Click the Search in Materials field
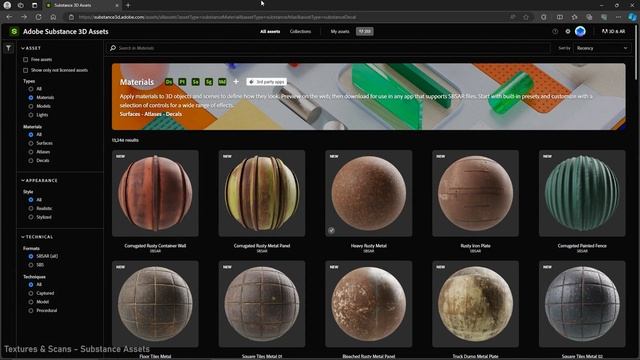The image size is (640, 360). coord(329,48)
